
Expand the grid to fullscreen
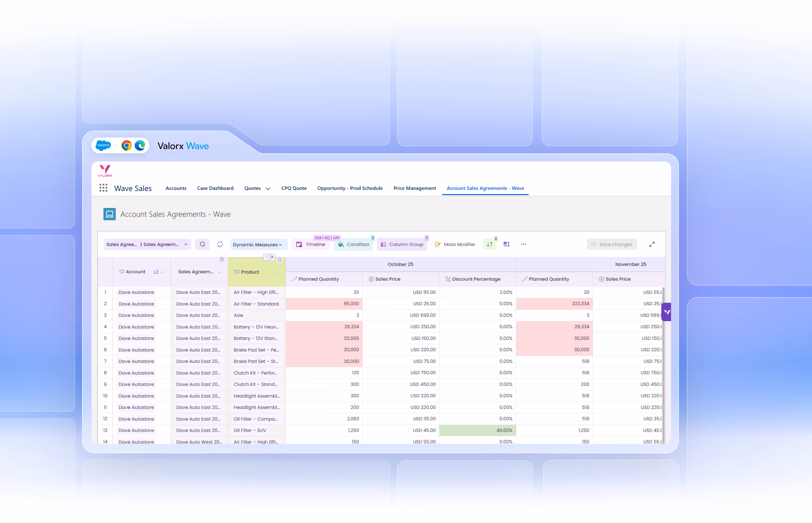[652, 244]
